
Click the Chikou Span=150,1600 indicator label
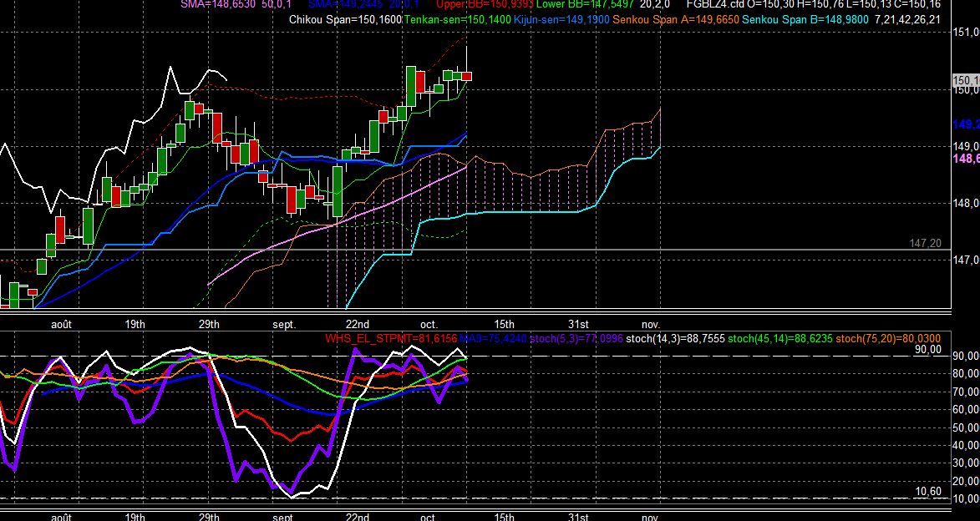click(x=346, y=20)
